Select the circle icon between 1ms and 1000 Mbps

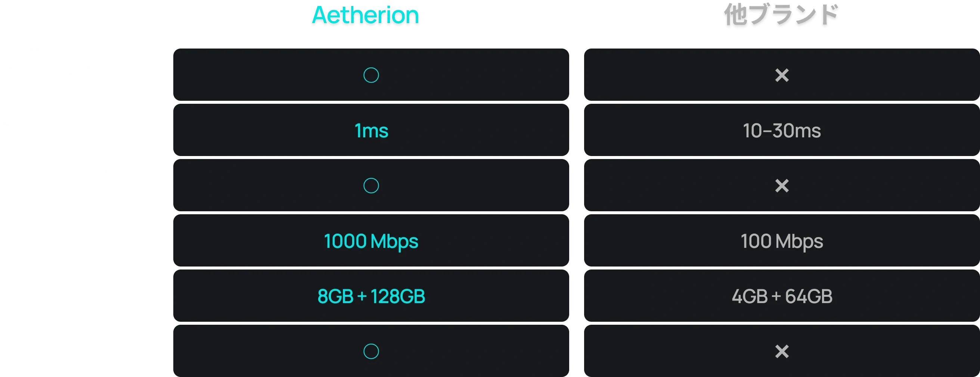coord(371,186)
